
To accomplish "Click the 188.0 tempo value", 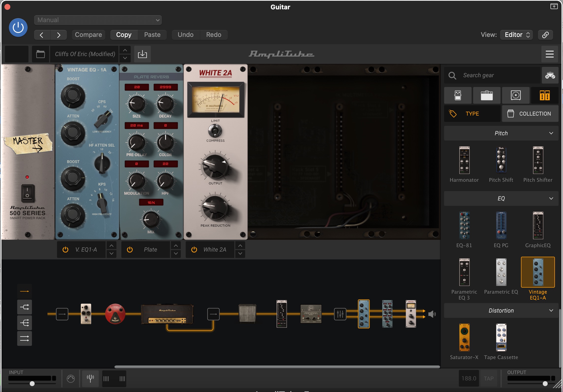I will pos(469,378).
